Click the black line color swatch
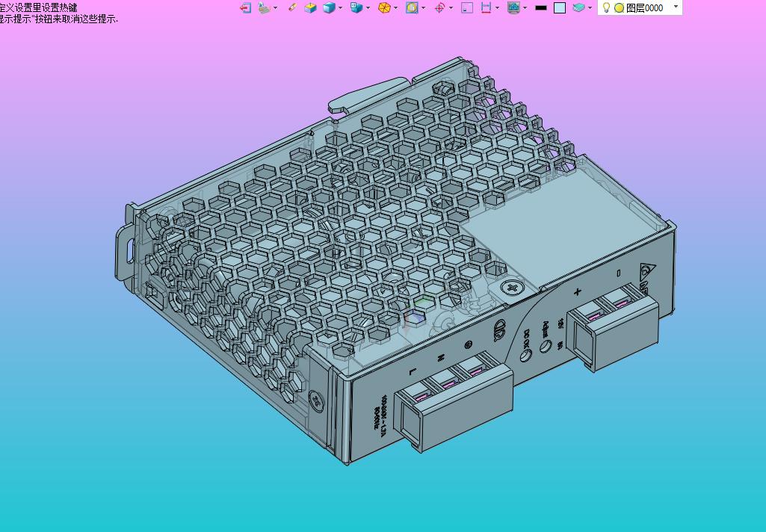766x532 pixels. pos(541,7)
